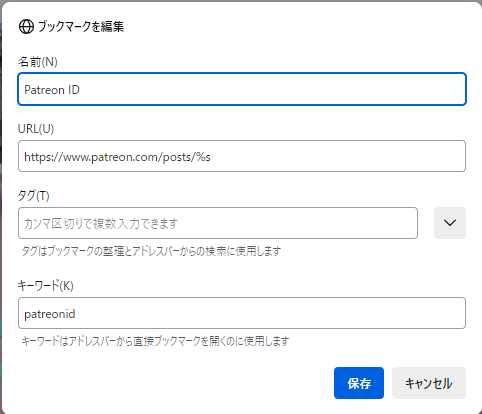Click the globe icon beside ブックマークを編集
482x414 pixels.
(x=26, y=26)
